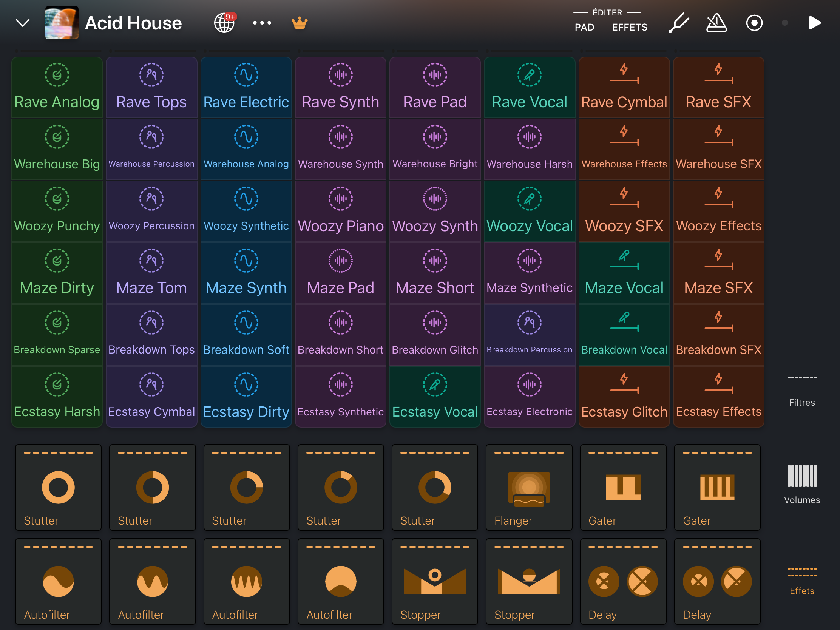This screenshot has height=630, width=840.
Task: Trigger the Rave Analog pad
Action: point(57,88)
